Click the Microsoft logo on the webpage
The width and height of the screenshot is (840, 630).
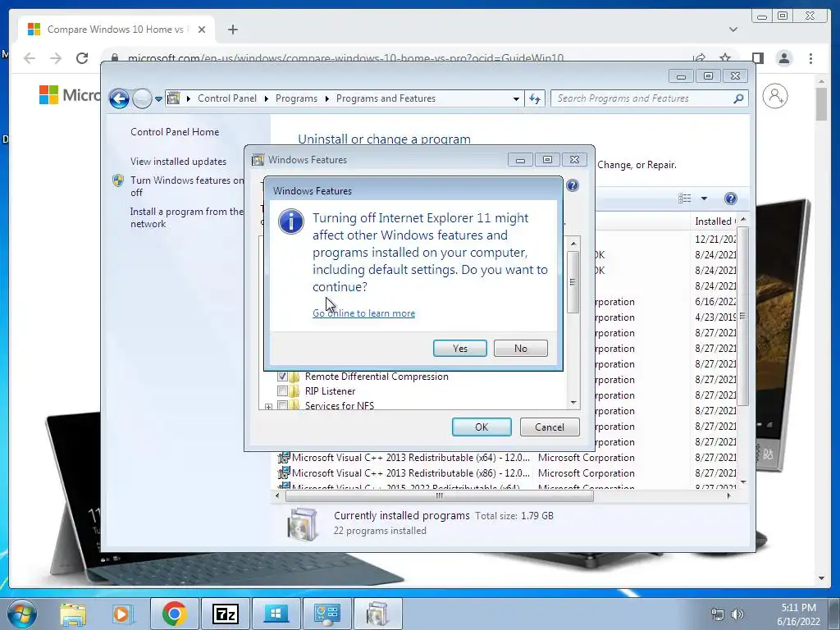point(69,95)
